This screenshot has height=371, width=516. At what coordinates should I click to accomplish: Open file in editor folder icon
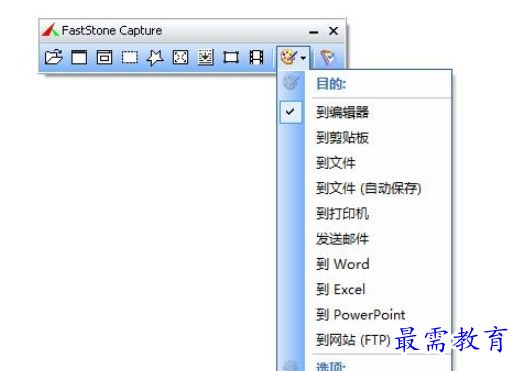54,57
